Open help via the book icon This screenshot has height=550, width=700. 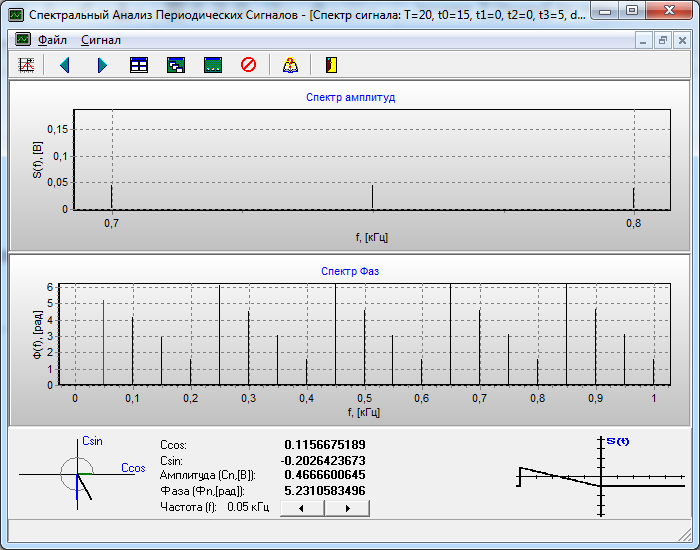point(290,65)
